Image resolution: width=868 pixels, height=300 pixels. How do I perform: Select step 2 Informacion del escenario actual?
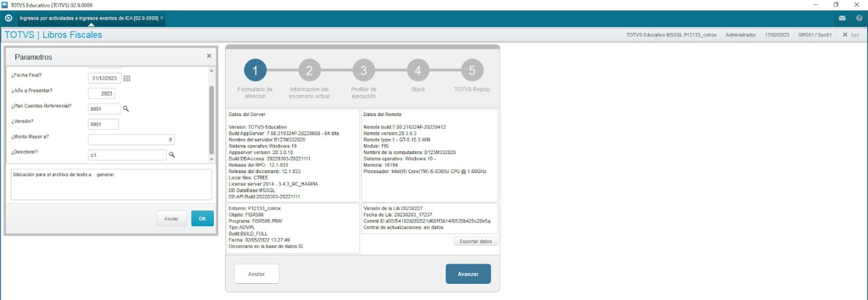click(309, 71)
